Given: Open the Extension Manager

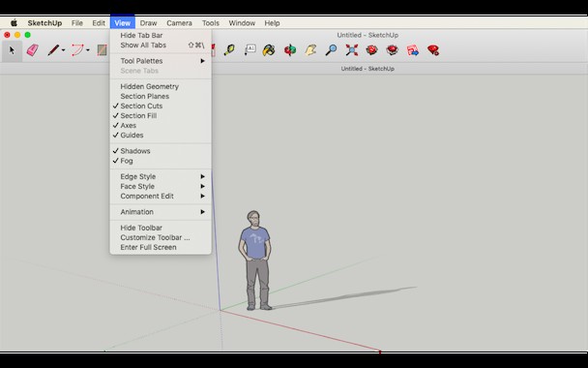Looking at the screenshot, I should pyautogui.click(x=433, y=50).
